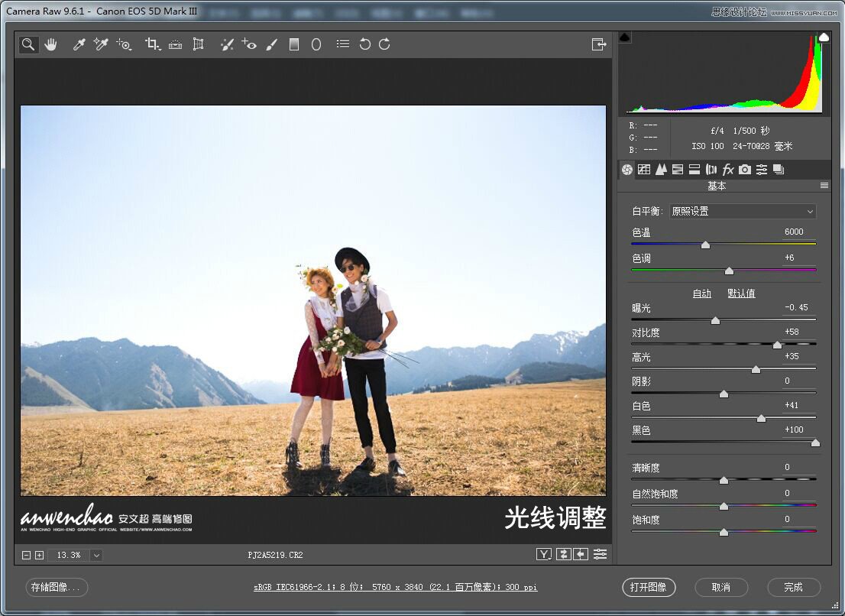Zoom in with the plus button
The image size is (845, 616).
coord(39,555)
